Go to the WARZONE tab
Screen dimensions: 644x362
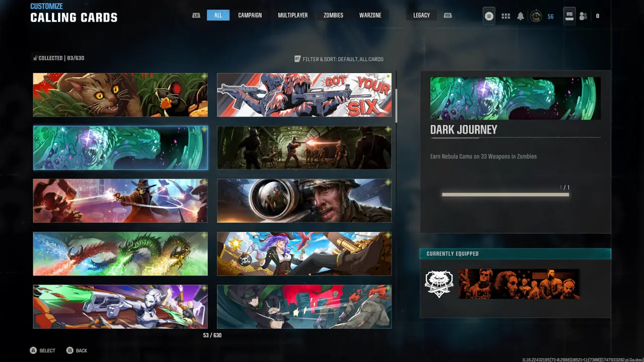pyautogui.click(x=370, y=16)
